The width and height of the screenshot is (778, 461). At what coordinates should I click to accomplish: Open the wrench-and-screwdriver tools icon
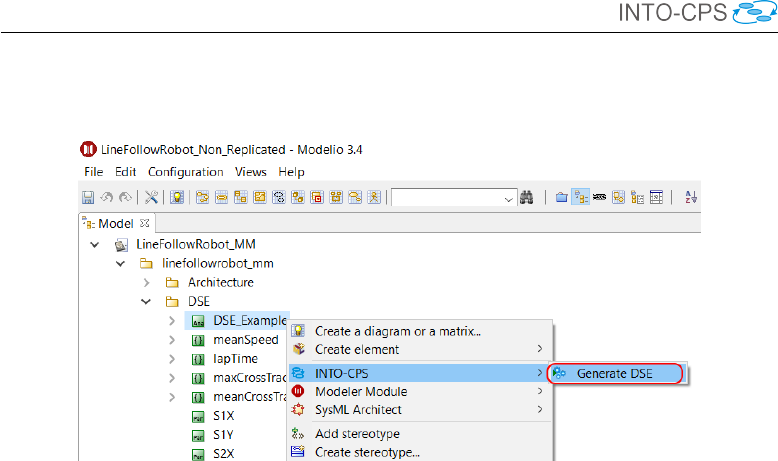151,198
